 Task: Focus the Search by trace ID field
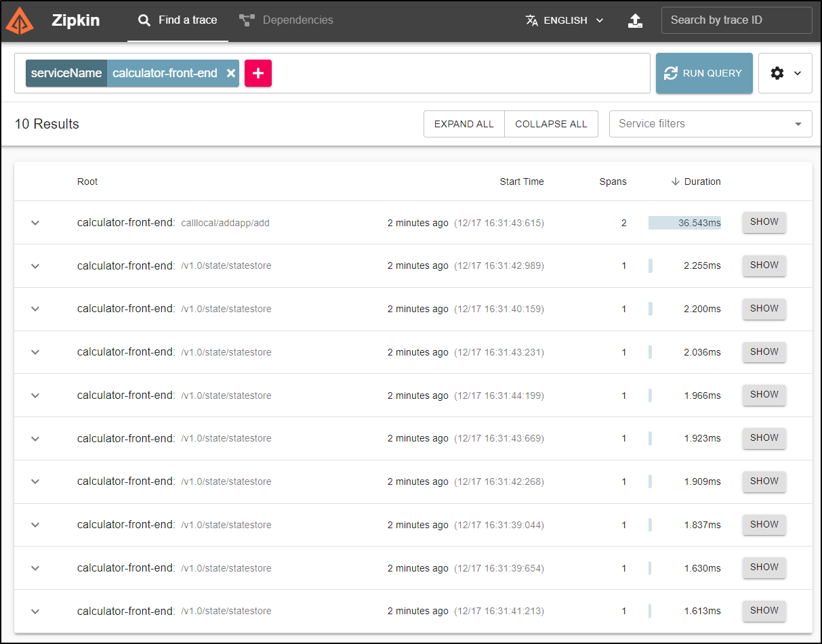737,20
